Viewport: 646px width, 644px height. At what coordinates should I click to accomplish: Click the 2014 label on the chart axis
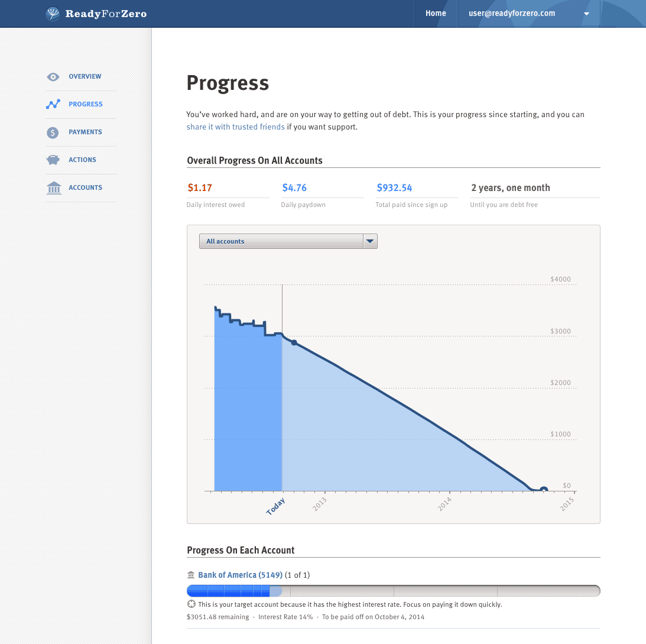444,504
